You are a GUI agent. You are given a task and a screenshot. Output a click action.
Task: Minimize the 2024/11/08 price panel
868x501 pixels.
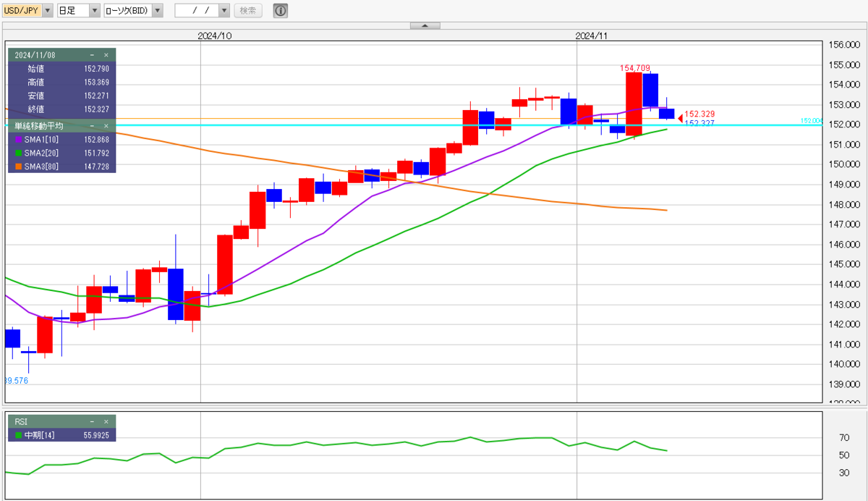pyautogui.click(x=92, y=55)
